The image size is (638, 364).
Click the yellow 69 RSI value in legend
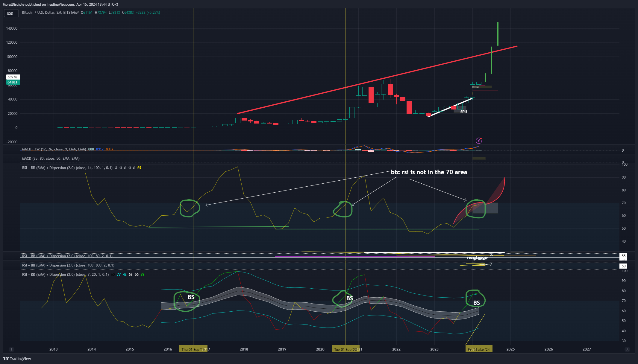(140, 168)
